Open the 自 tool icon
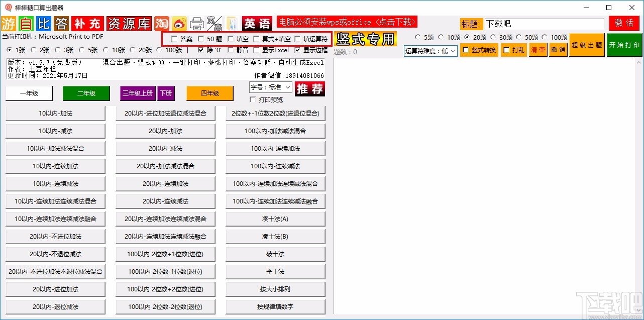The height and width of the screenshot is (320, 644). (x=25, y=23)
